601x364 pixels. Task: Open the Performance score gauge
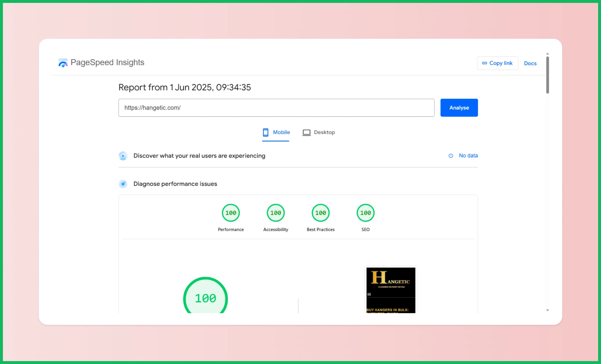(231, 213)
